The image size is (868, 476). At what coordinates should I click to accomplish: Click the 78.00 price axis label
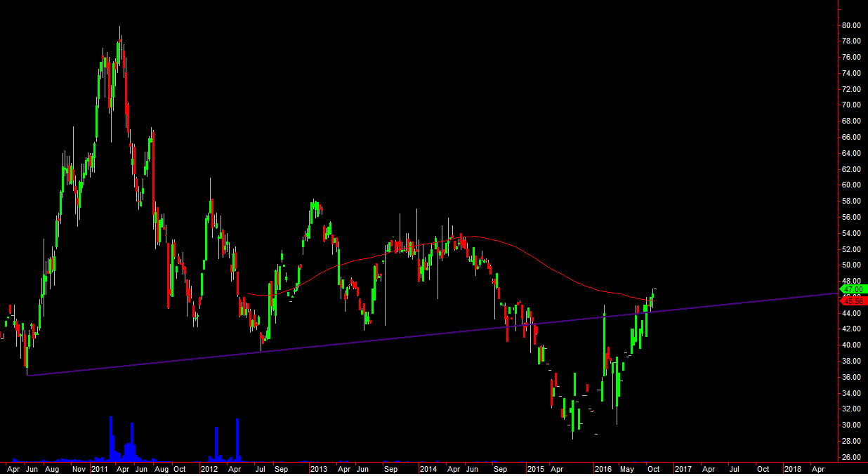click(x=851, y=41)
